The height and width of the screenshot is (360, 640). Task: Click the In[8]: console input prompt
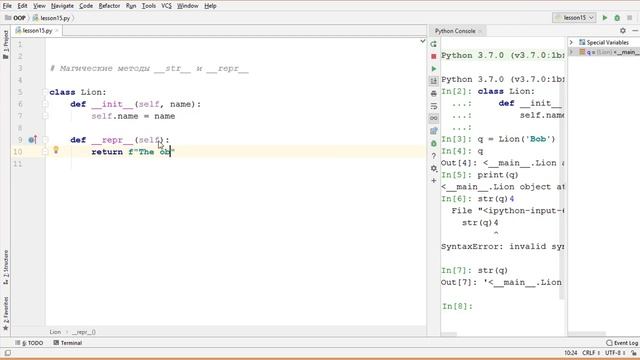[457, 306]
